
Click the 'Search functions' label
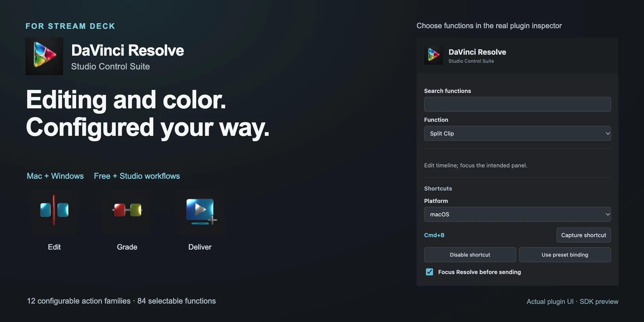click(x=447, y=91)
